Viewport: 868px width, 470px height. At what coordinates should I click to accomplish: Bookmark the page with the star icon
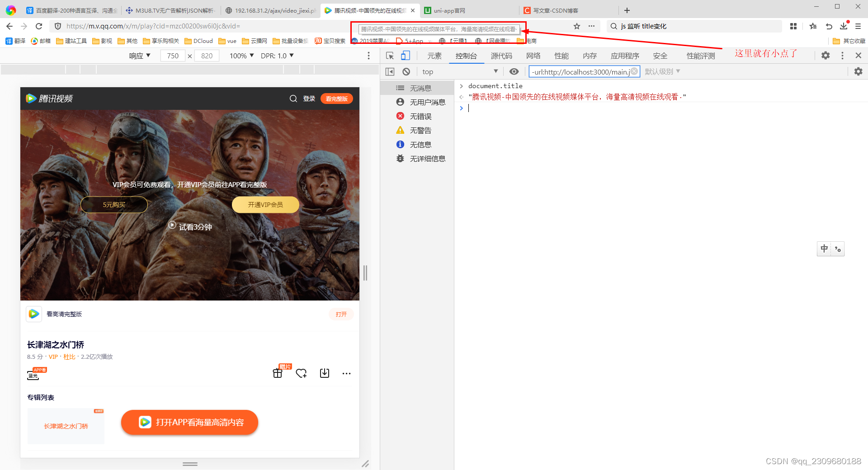[577, 26]
